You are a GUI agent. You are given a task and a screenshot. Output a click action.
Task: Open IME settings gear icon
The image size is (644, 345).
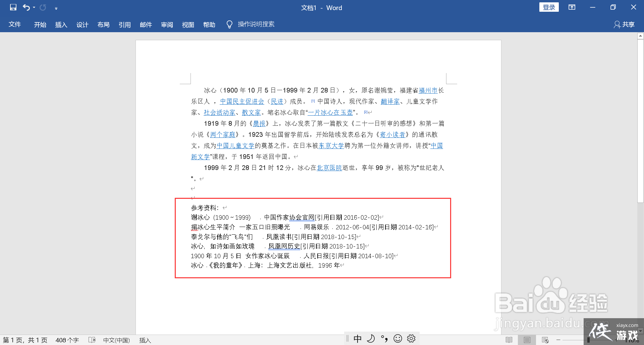click(411, 339)
